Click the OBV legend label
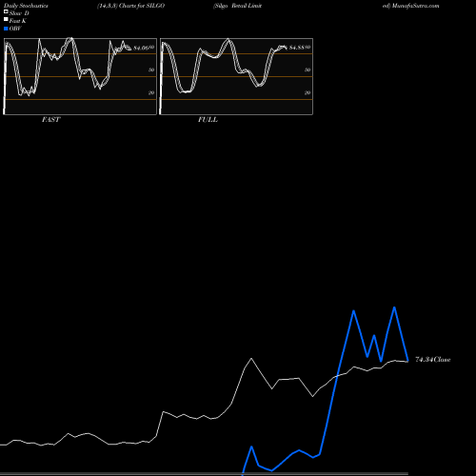This screenshot has width=476, height=476. pyautogui.click(x=15, y=29)
